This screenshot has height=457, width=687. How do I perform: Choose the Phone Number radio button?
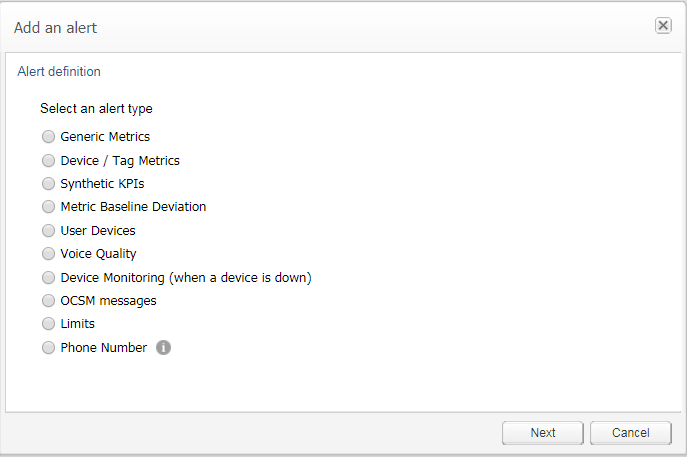pos(48,348)
